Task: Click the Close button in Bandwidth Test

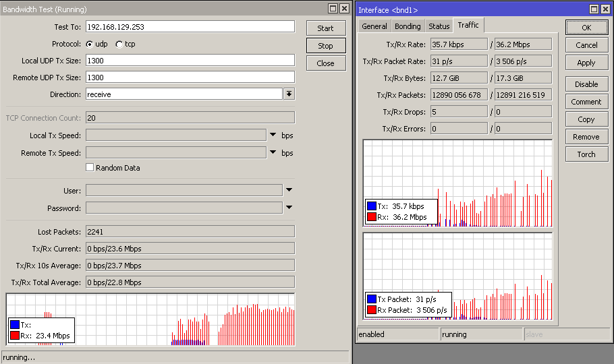Action: click(x=326, y=63)
